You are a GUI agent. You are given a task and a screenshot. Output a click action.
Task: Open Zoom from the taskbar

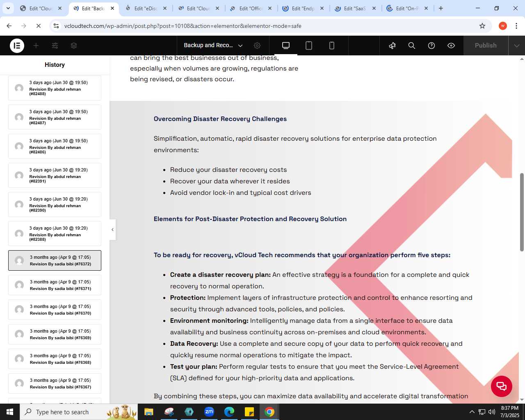209,412
